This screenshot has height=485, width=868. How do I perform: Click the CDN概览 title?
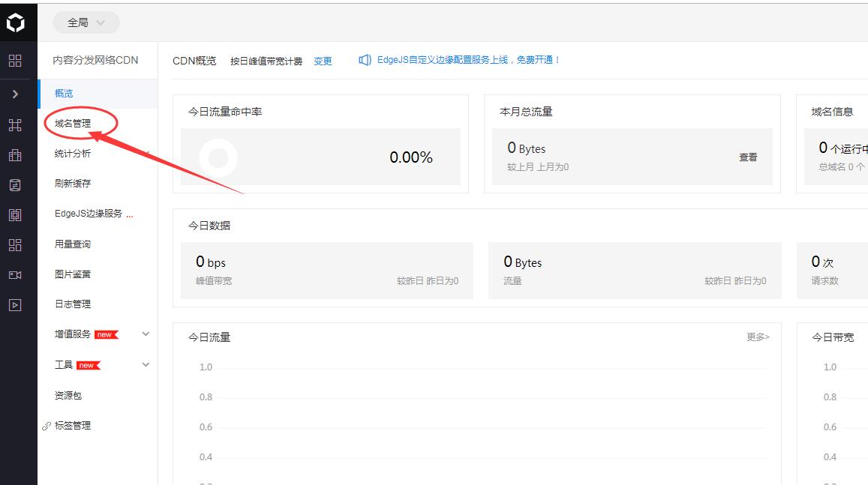coord(194,60)
